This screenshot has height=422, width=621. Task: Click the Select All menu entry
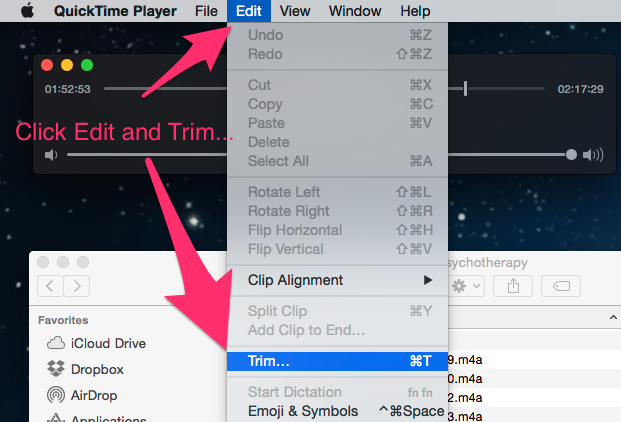pyautogui.click(x=337, y=161)
